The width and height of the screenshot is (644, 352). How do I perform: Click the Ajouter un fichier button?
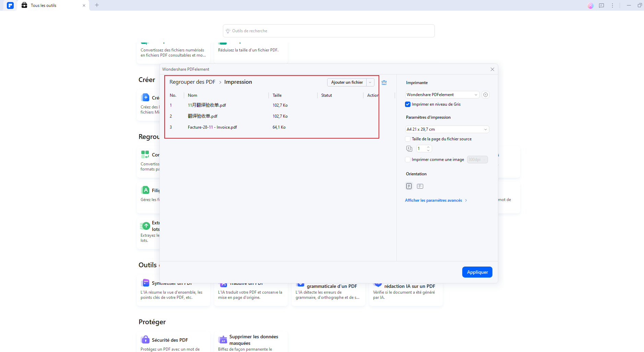[x=347, y=82]
